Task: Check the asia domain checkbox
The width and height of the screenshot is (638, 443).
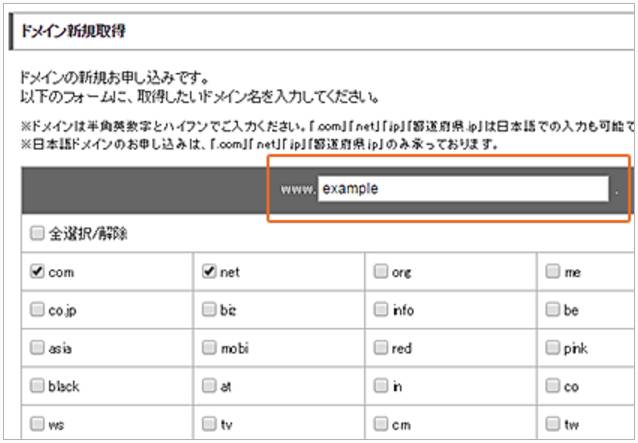Action: pyautogui.click(x=37, y=347)
